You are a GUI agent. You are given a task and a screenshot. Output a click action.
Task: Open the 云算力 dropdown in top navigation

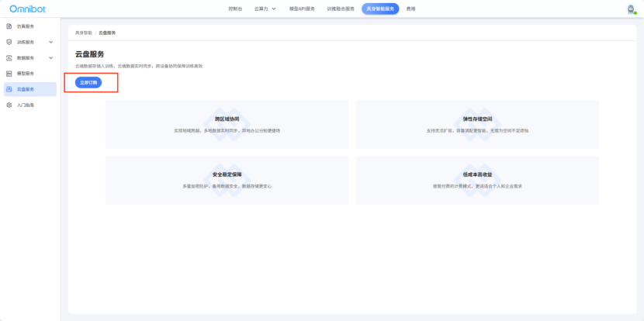(265, 9)
